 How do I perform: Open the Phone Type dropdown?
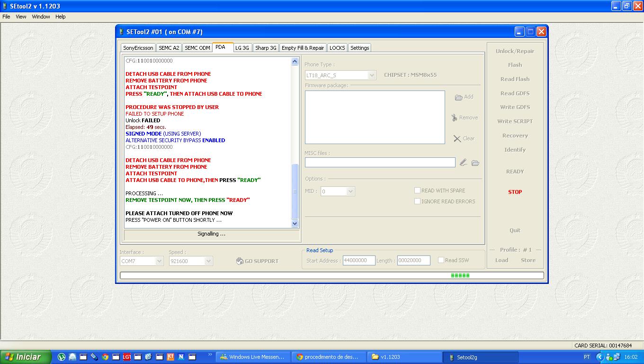pyautogui.click(x=372, y=75)
